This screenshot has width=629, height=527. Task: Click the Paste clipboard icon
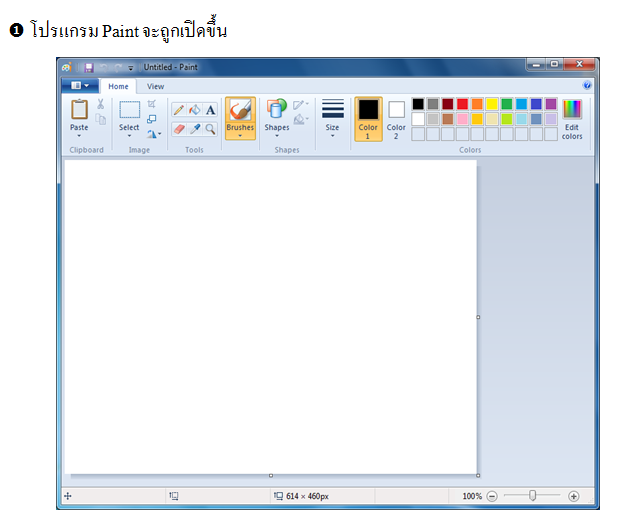tap(79, 109)
